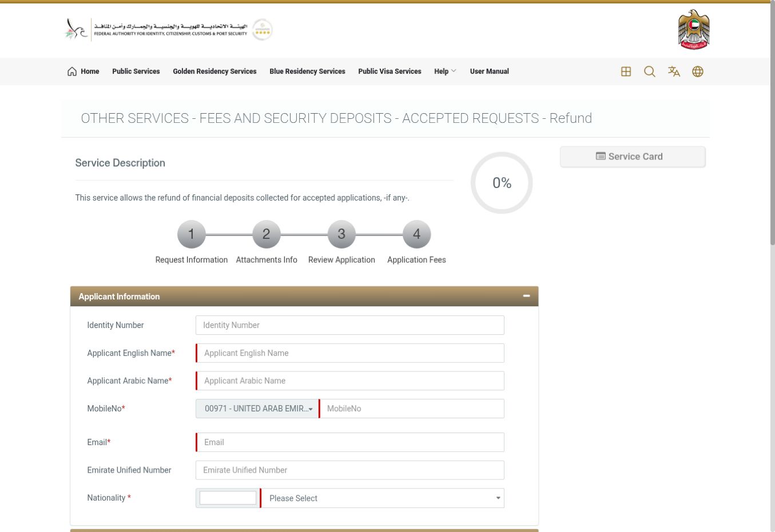The height and width of the screenshot is (532, 775).
Task: Click the Service Description heading
Action: point(120,163)
